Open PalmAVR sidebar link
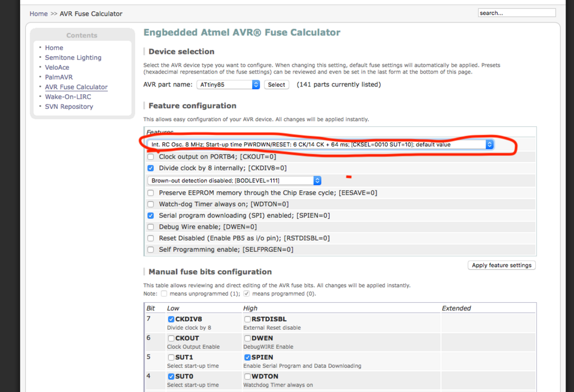The width and height of the screenshot is (574, 392). pyautogui.click(x=59, y=77)
